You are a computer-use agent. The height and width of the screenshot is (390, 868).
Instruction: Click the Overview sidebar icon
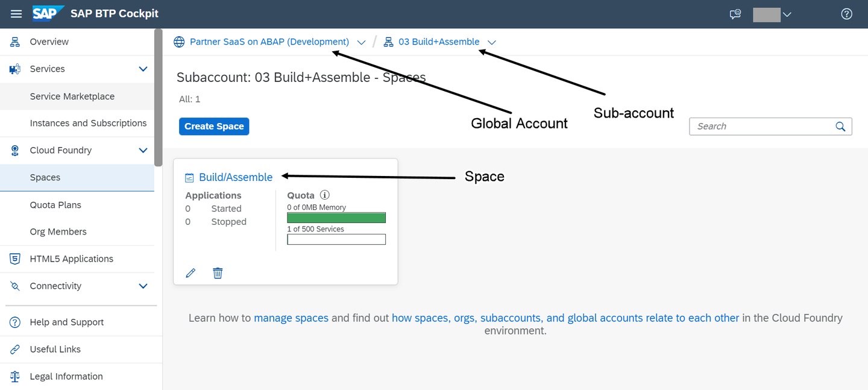click(x=15, y=42)
